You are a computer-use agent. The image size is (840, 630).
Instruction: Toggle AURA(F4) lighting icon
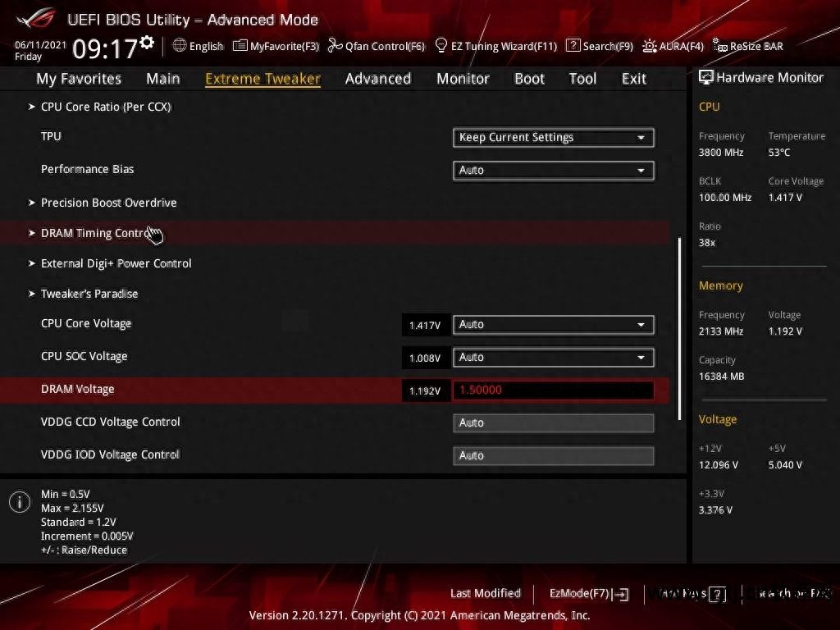[x=650, y=46]
